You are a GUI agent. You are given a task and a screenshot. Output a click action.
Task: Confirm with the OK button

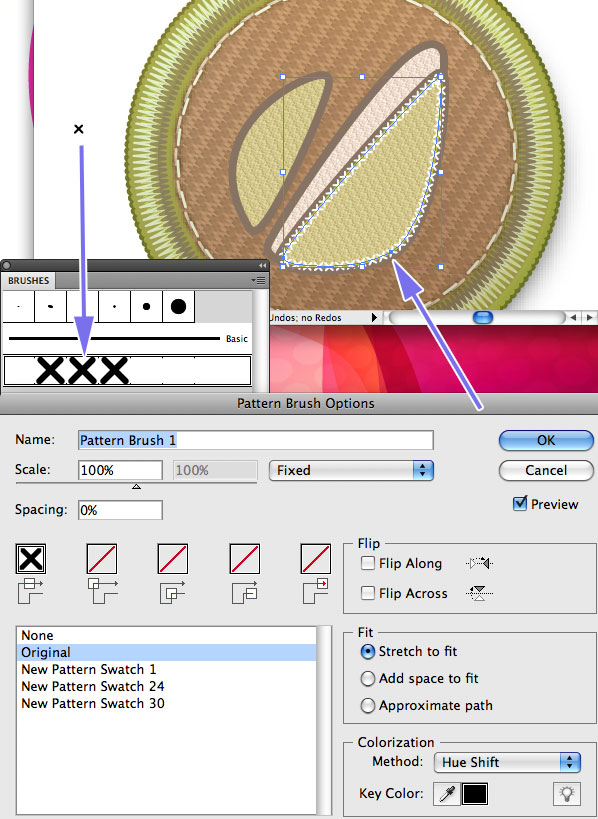[546, 440]
